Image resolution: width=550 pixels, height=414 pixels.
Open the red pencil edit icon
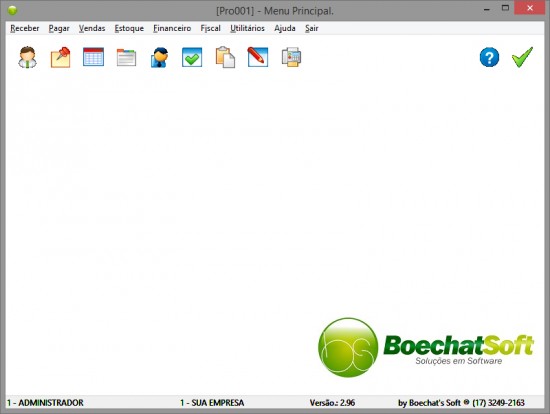point(258,57)
